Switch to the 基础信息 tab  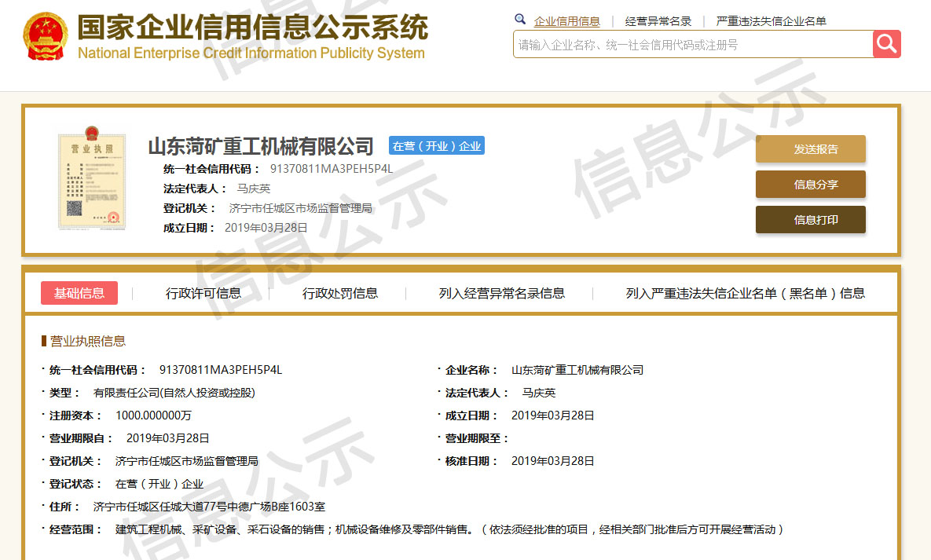pos(79,293)
